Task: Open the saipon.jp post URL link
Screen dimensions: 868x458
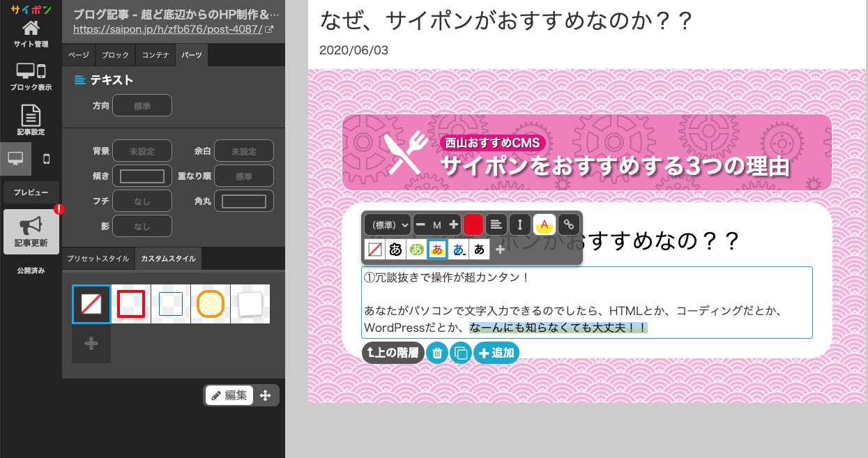Action: point(168,29)
